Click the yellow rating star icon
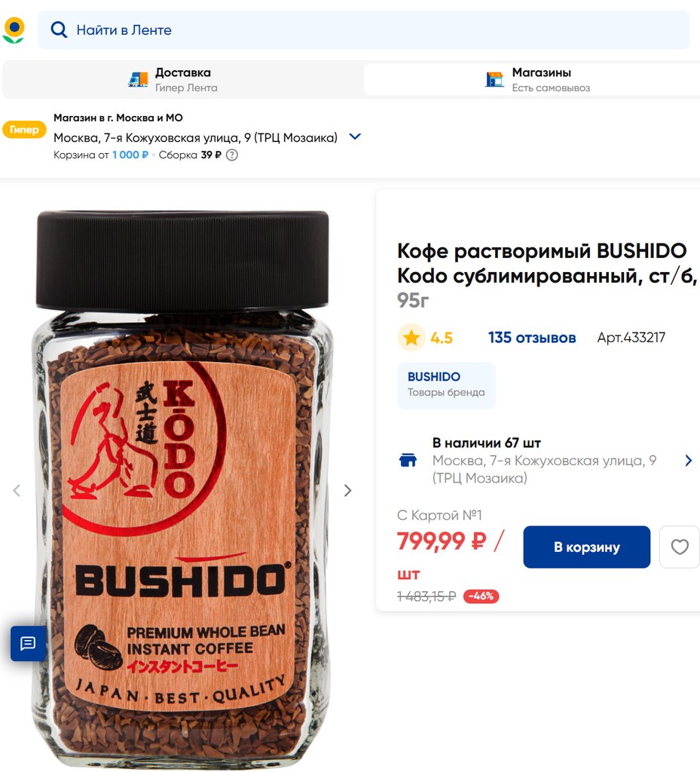 [x=411, y=337]
